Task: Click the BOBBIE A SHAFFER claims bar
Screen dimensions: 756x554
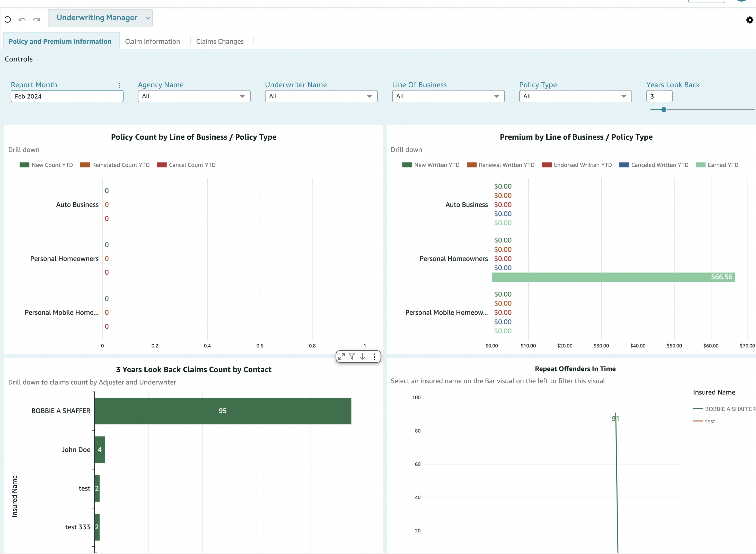Action: (x=223, y=411)
